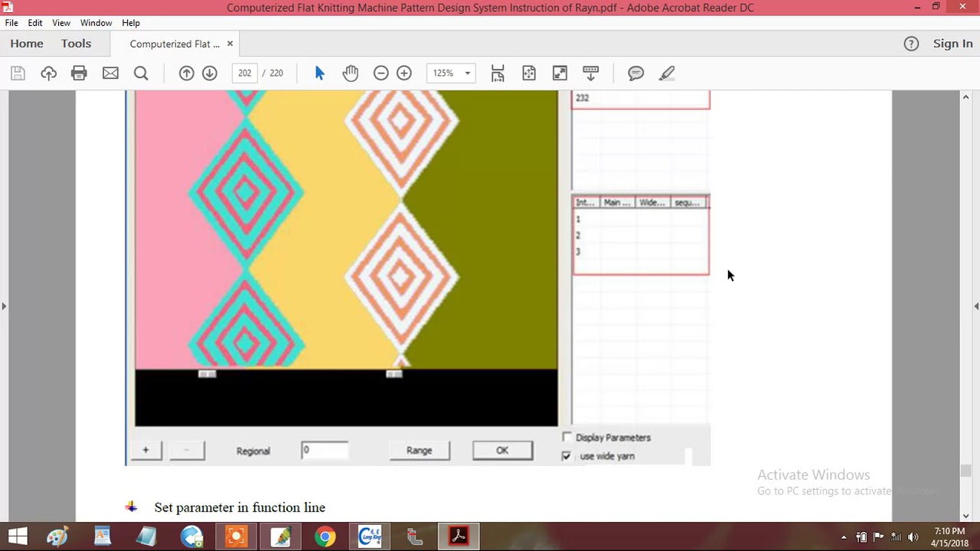Go to previous page arrow

click(x=186, y=73)
